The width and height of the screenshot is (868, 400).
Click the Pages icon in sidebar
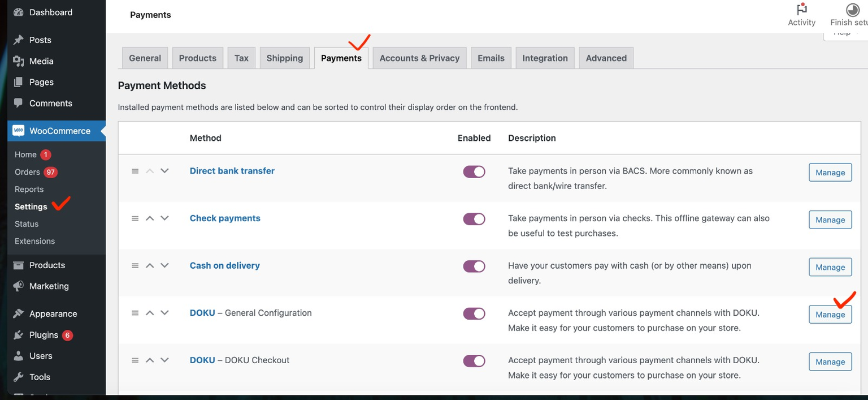tap(19, 82)
